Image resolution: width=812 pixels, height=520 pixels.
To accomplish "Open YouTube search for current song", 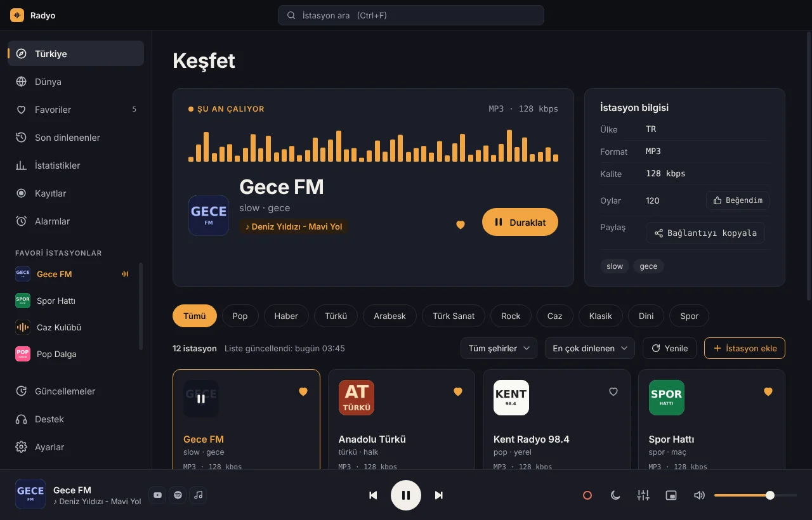I will (157, 495).
